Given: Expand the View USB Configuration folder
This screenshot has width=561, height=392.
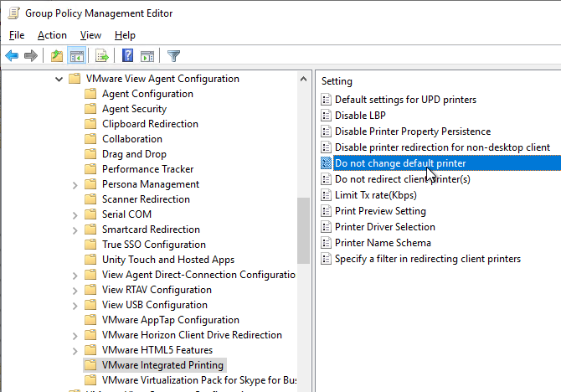Looking at the screenshot, I should (x=75, y=306).
